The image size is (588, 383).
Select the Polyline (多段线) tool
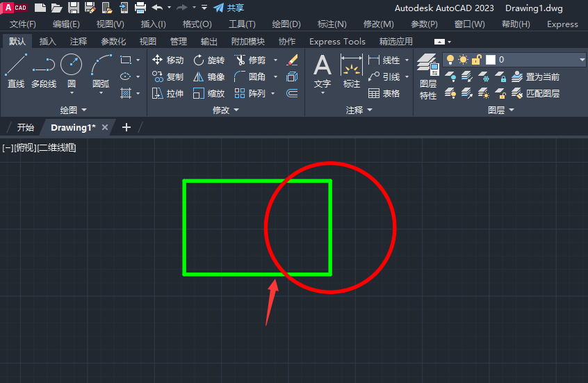tap(44, 72)
